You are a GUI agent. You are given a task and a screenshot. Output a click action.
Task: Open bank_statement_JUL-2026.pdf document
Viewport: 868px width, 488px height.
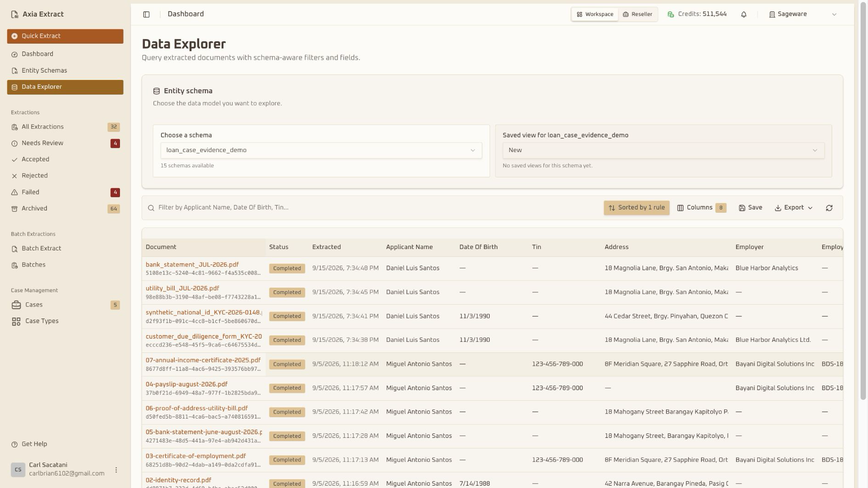192,265
